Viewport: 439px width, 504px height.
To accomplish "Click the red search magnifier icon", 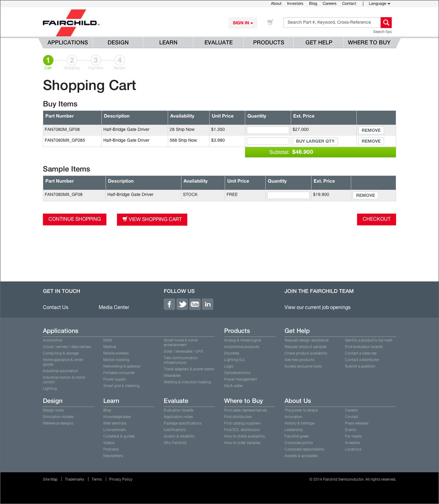I will (x=386, y=22).
